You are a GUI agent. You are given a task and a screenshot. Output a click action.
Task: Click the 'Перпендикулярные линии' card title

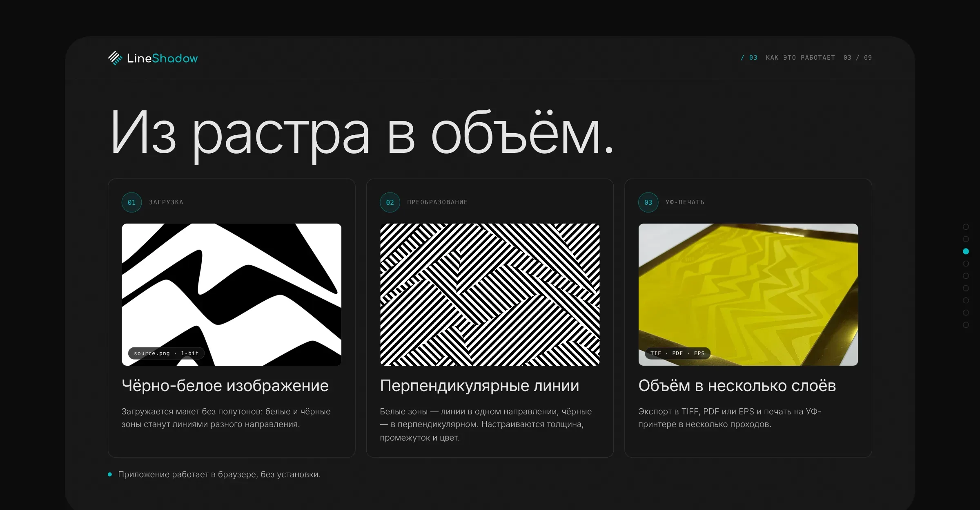(479, 386)
